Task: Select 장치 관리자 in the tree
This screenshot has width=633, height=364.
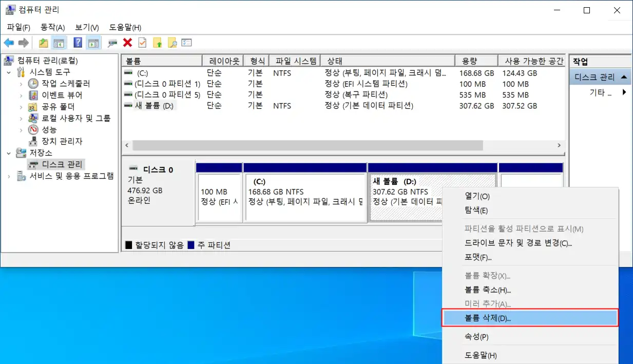Action: [x=62, y=141]
